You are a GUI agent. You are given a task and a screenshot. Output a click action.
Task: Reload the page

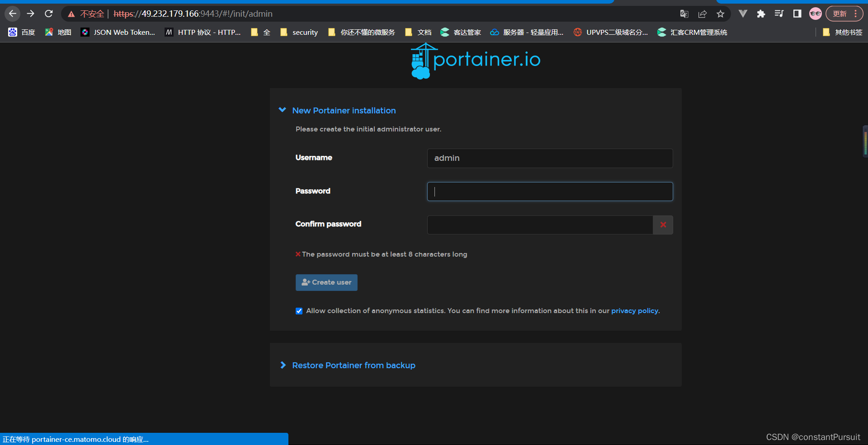pos(49,14)
